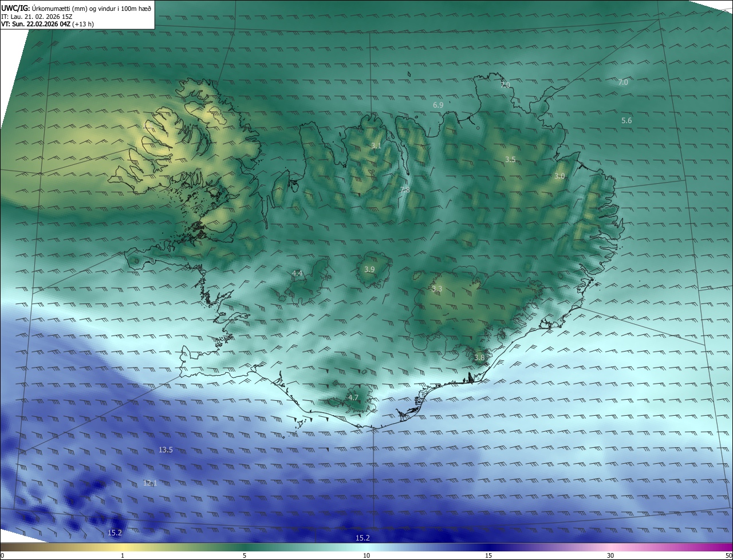This screenshot has width=733, height=560.
Task: Click the 15 tick on the color scale
Action: [488, 555]
